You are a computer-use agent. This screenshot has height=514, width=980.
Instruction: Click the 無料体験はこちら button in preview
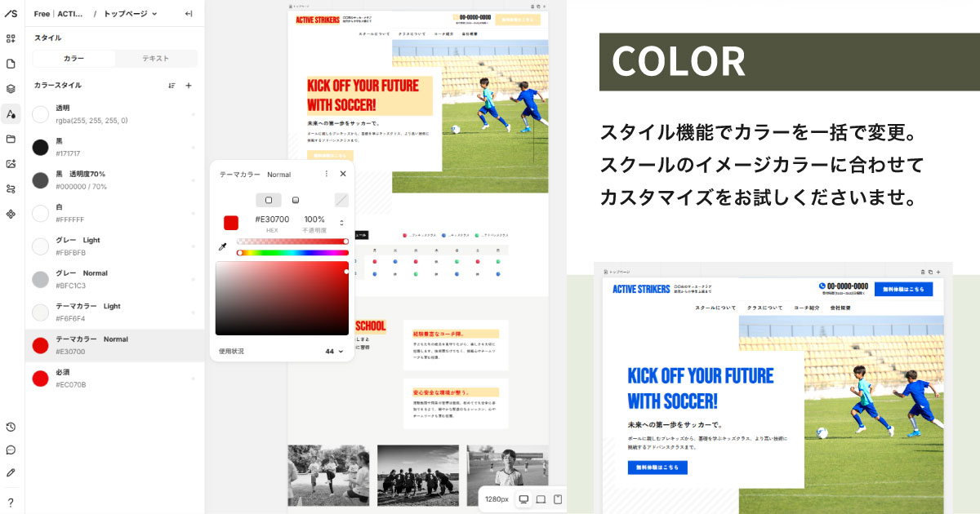[656, 467]
